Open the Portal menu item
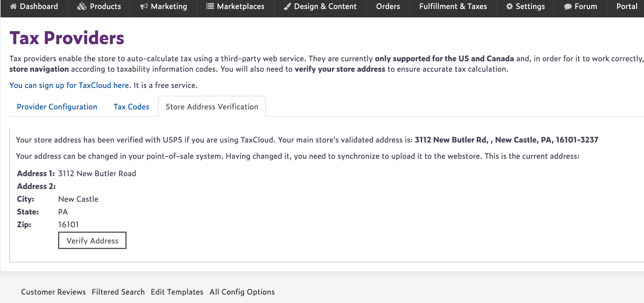Image resolution: width=644 pixels, height=303 pixels. (627, 6)
